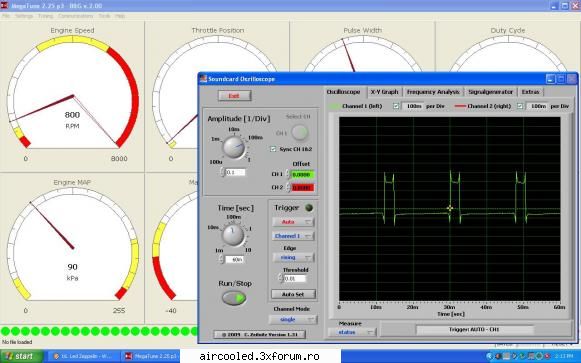Click the Time [sec] rotary knob
The width and height of the screenshot is (581, 363).
point(233,235)
